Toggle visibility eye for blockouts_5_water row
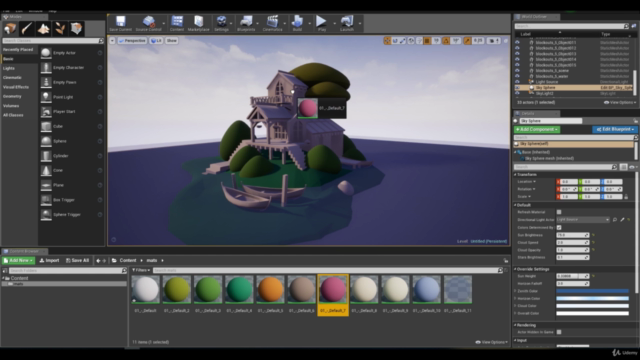 tap(517, 76)
